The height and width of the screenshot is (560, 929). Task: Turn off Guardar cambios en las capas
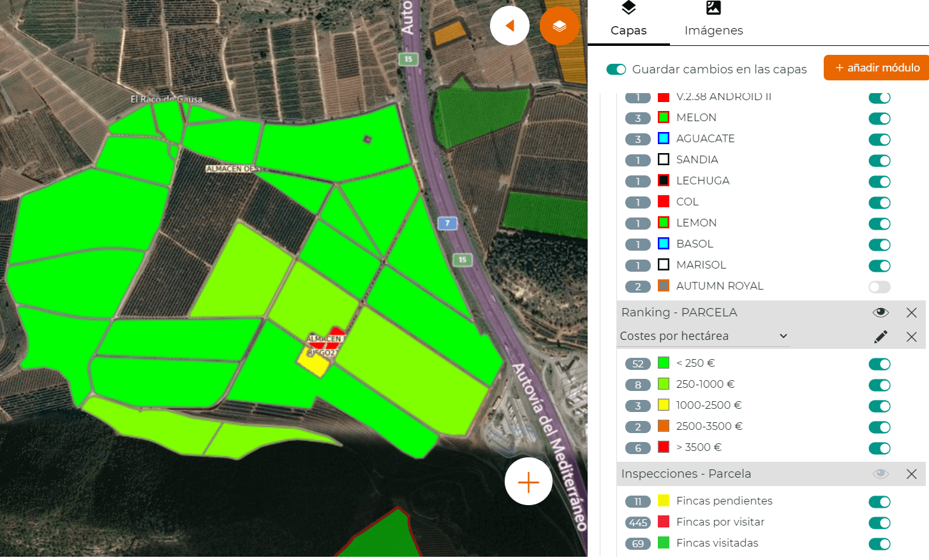click(x=616, y=70)
